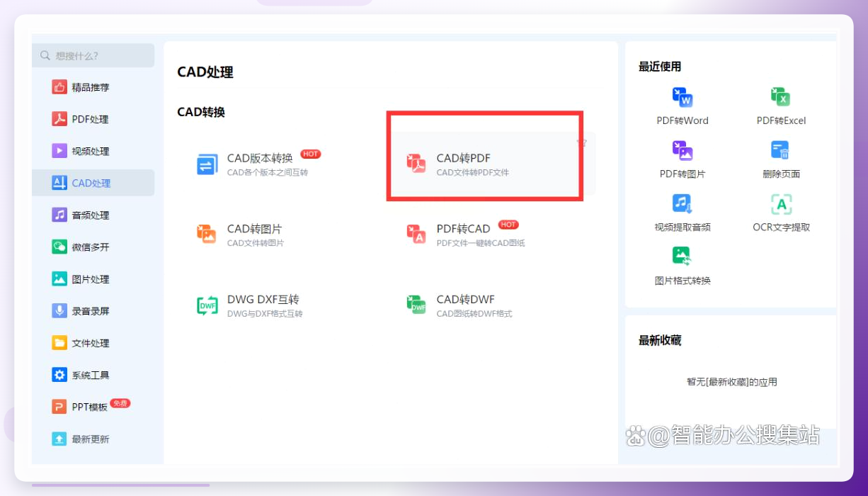Viewport: 868px width, 496px height.
Task: Open recent 图片格式转换 icon
Action: 683,257
